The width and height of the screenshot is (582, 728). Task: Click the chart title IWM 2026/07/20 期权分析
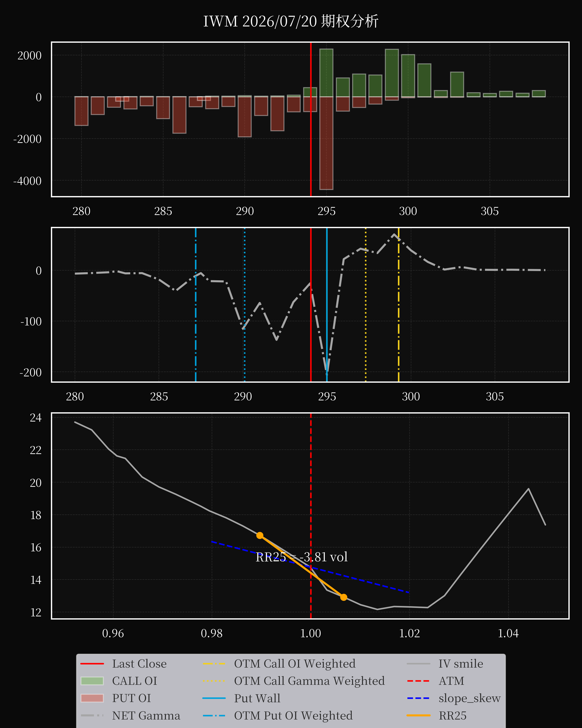pos(291,21)
